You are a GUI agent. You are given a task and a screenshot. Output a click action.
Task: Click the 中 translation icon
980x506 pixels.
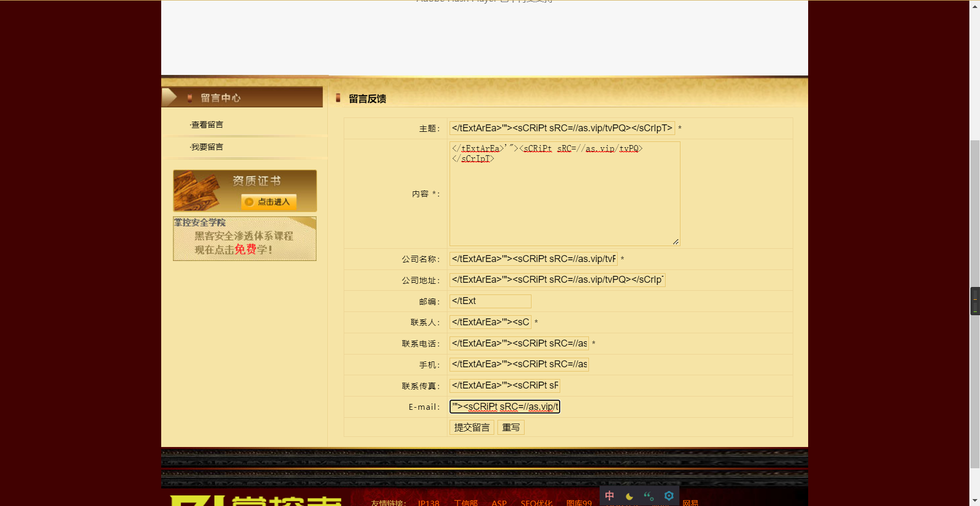click(609, 495)
